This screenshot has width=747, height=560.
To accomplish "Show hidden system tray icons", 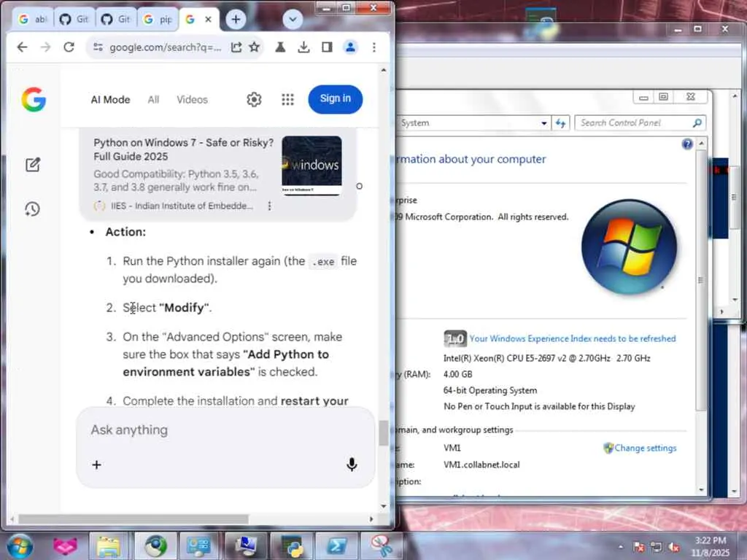I will 620,547.
